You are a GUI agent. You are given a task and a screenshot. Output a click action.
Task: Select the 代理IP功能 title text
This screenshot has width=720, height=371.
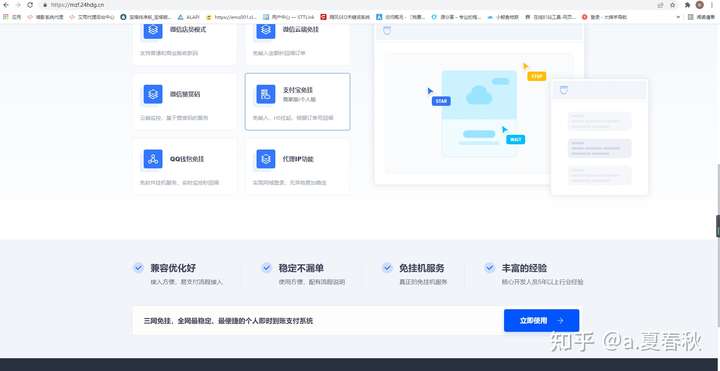point(298,159)
